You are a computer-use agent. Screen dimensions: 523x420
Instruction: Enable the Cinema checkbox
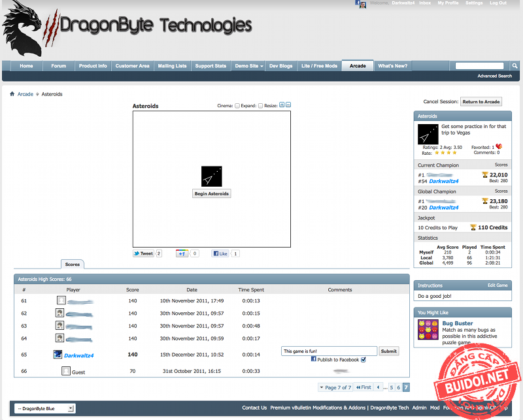[x=237, y=106]
